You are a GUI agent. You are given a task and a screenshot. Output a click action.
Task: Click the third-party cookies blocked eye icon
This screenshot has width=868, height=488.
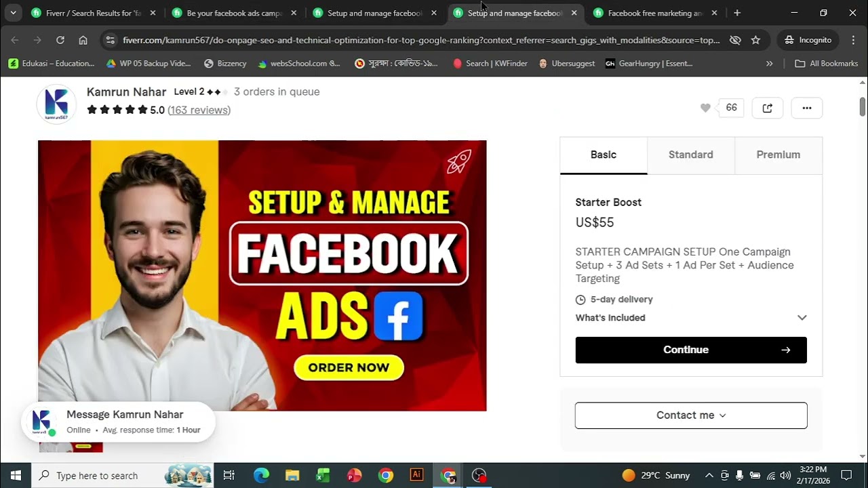(735, 40)
